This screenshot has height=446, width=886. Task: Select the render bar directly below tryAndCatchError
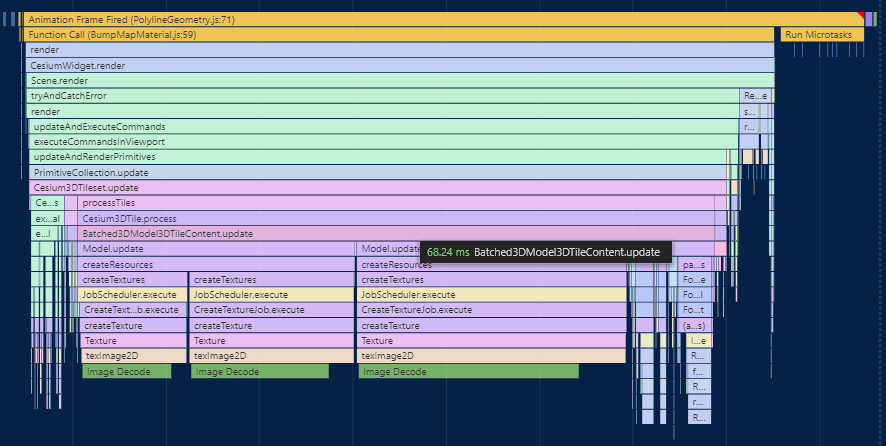(x=383, y=111)
